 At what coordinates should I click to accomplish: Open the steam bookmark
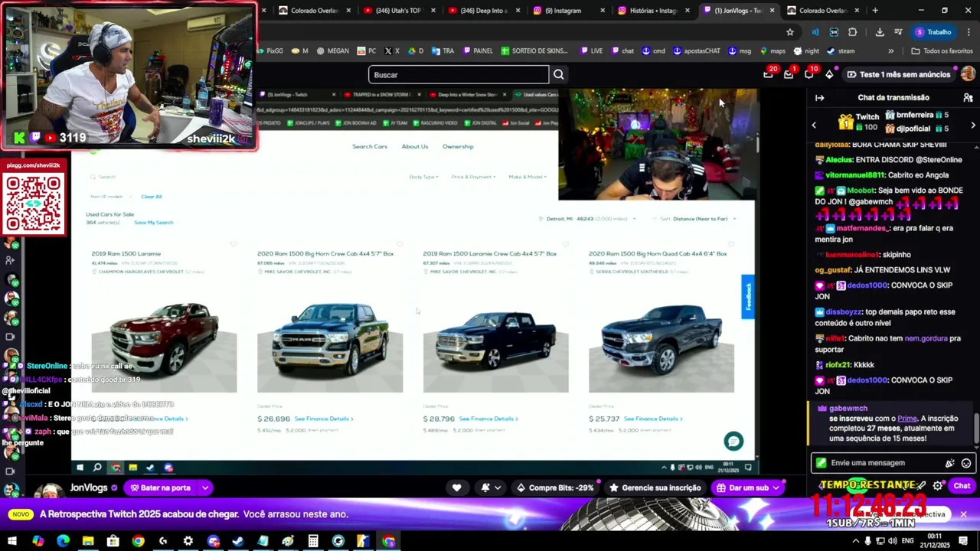pos(840,51)
